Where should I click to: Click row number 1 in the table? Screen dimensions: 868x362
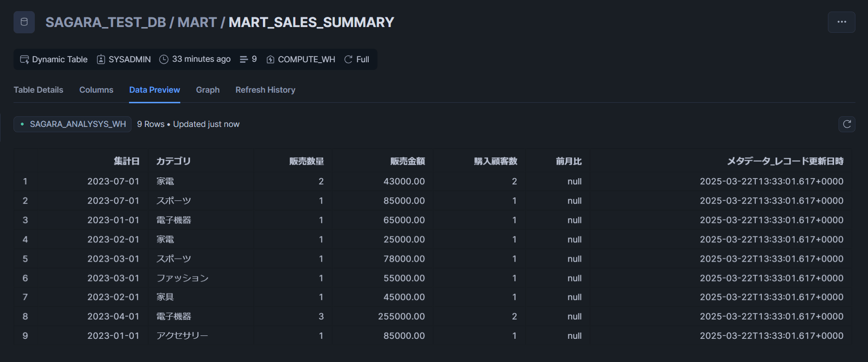[25, 181]
